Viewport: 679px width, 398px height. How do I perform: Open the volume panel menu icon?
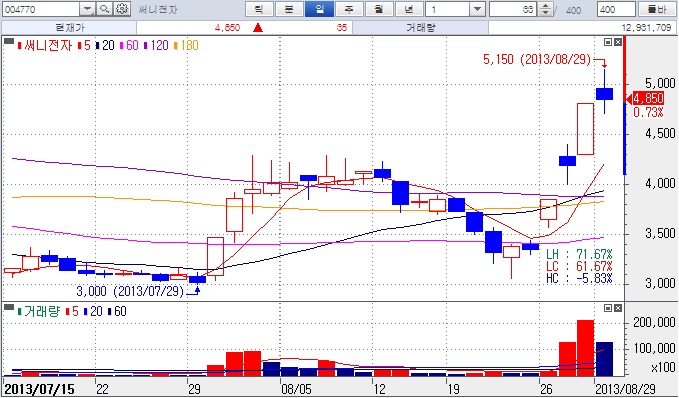8,307
